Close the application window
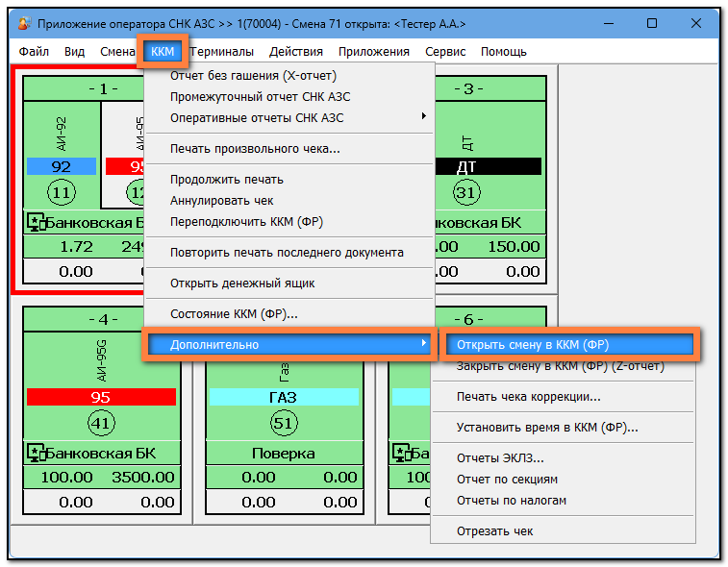The width and height of the screenshot is (728, 567). point(696,23)
